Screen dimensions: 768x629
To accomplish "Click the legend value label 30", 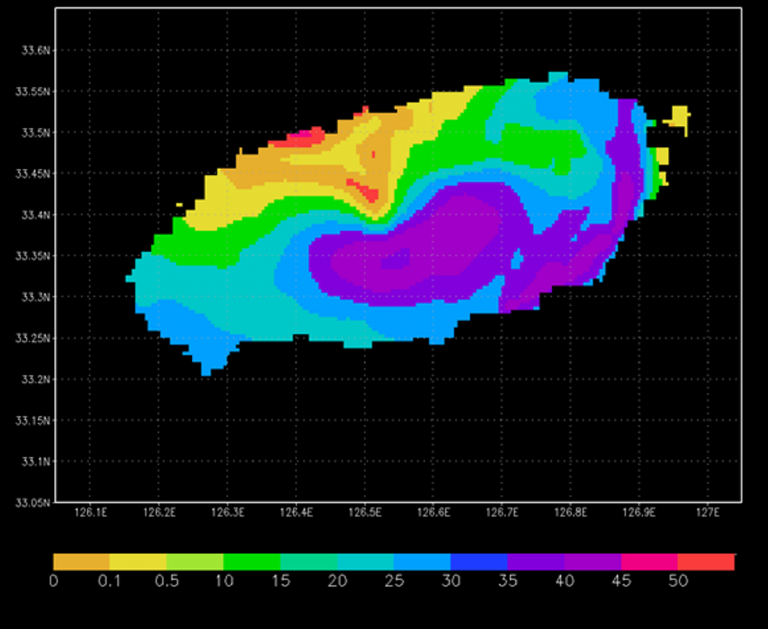I will pos(451,581).
